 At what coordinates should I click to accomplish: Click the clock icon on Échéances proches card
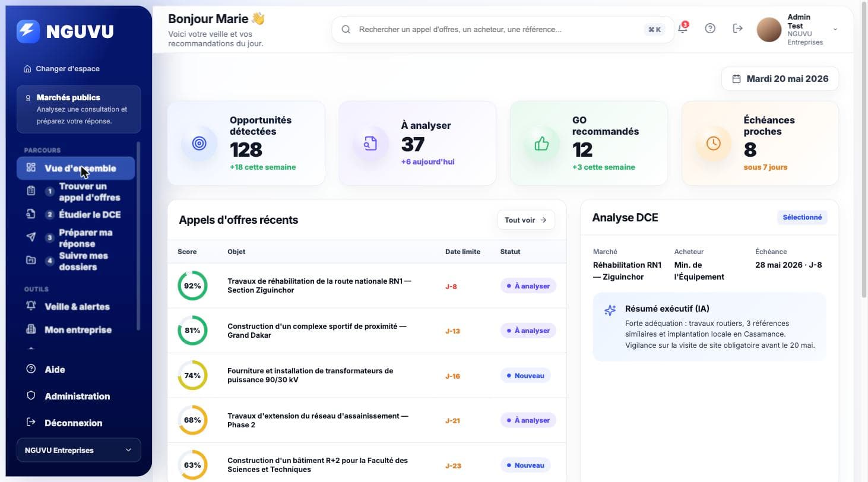click(713, 143)
